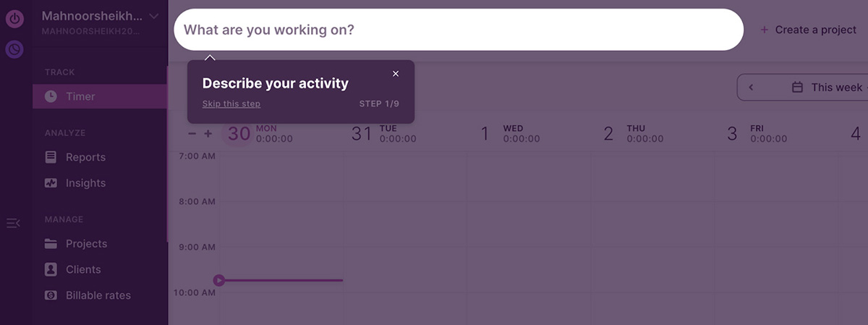Open the Timer page
868x325 pixels.
pos(80,96)
